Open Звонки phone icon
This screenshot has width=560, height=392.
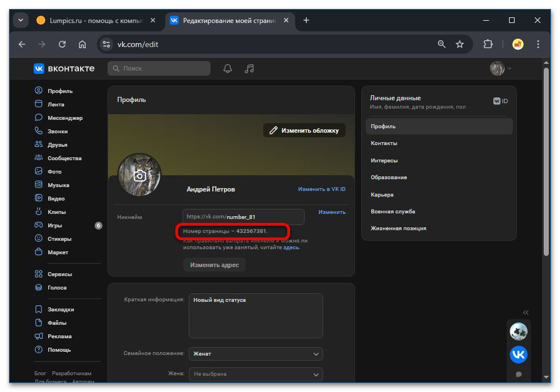click(39, 130)
